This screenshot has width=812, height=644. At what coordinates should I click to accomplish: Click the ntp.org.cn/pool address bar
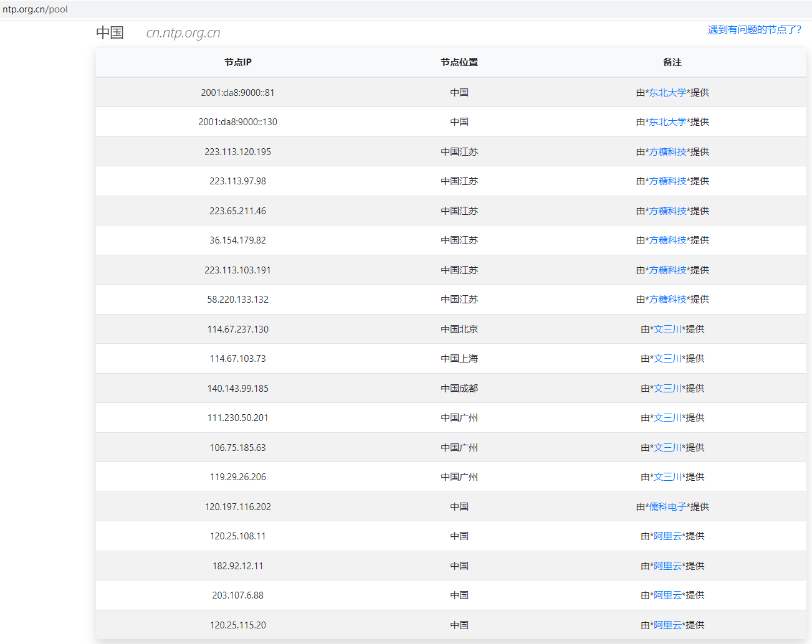pyautogui.click(x=36, y=9)
